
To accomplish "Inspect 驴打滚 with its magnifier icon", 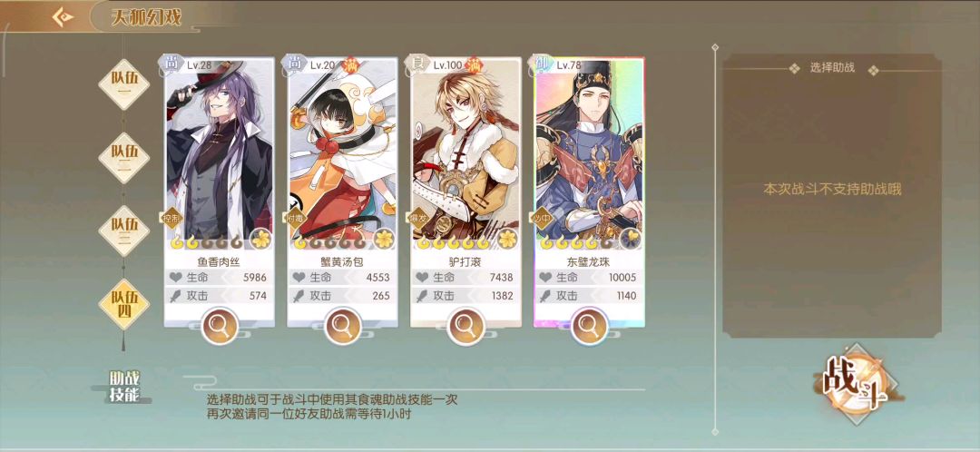I will point(465,325).
